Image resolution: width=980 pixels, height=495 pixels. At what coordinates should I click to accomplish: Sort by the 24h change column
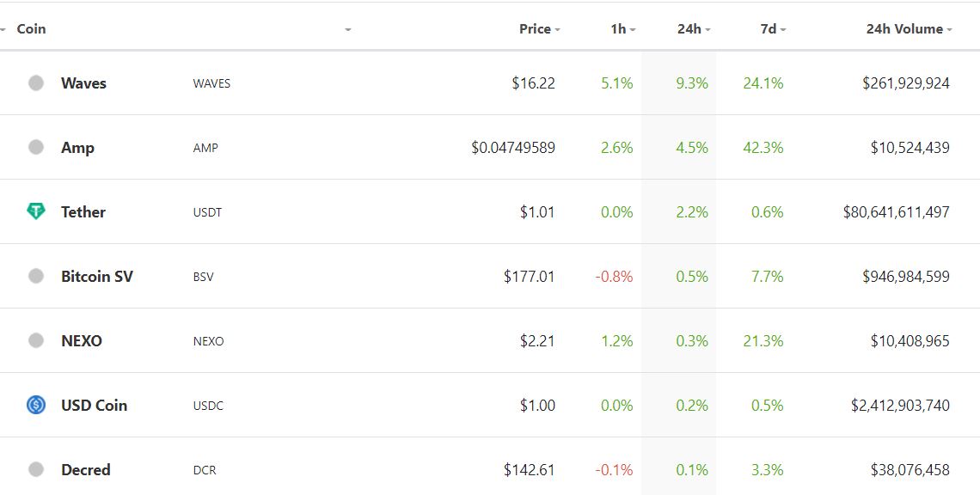[694, 28]
